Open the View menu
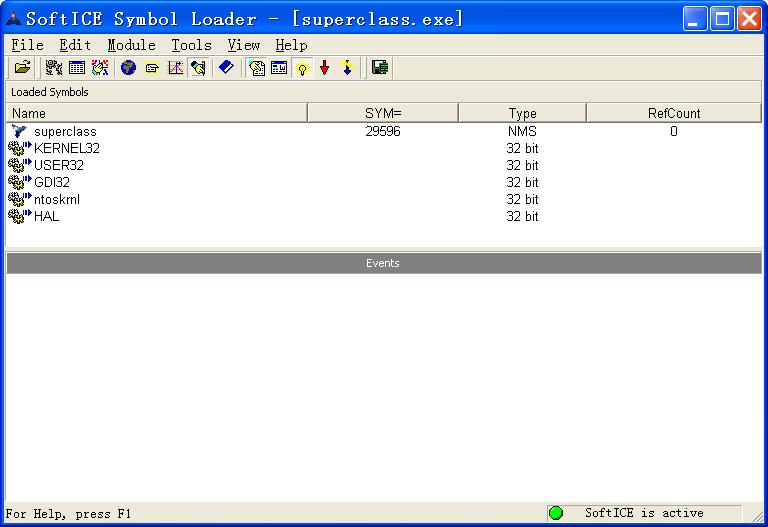Image resolution: width=768 pixels, height=527 pixels. pos(243,45)
